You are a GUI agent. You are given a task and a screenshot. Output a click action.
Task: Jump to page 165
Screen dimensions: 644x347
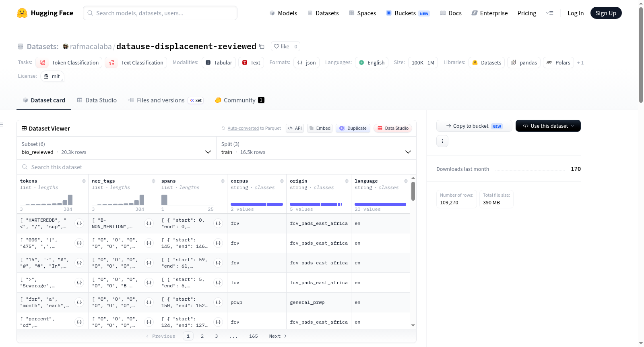coord(254,336)
